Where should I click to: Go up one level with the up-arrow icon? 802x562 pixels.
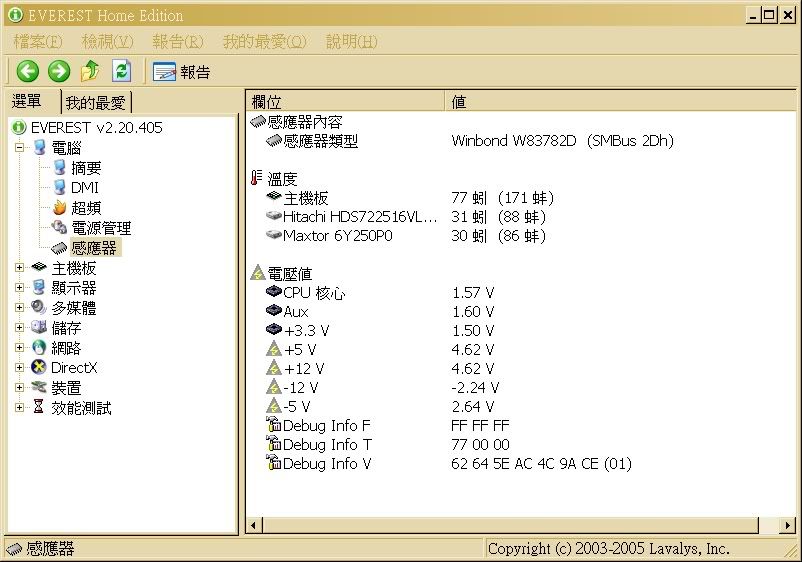90,71
